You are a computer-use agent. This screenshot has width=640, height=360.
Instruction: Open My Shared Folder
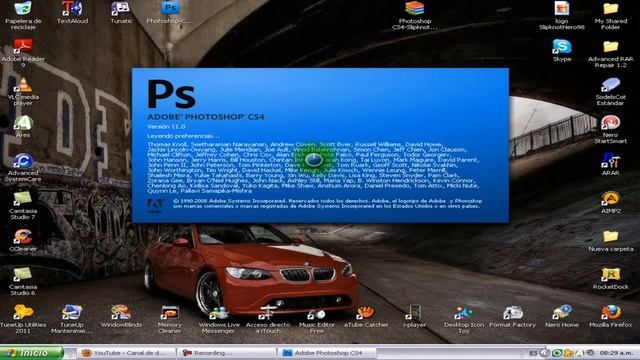pyautogui.click(x=611, y=9)
